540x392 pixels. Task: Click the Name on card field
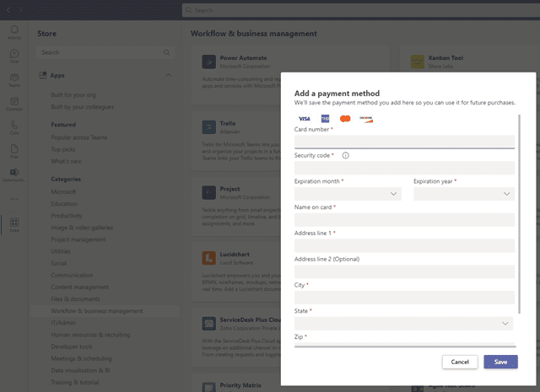pos(404,220)
